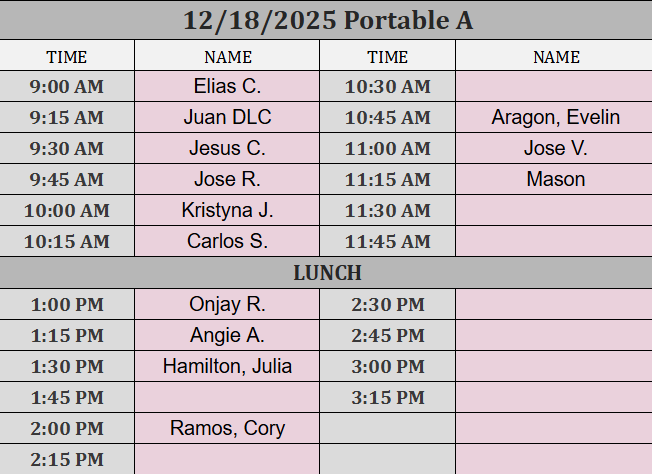
Task: Click the Elias C. name cell
Action: pos(227,87)
